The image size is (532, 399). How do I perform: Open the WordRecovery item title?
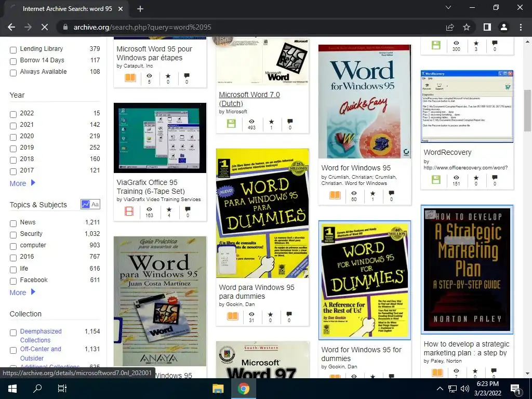[447, 152]
